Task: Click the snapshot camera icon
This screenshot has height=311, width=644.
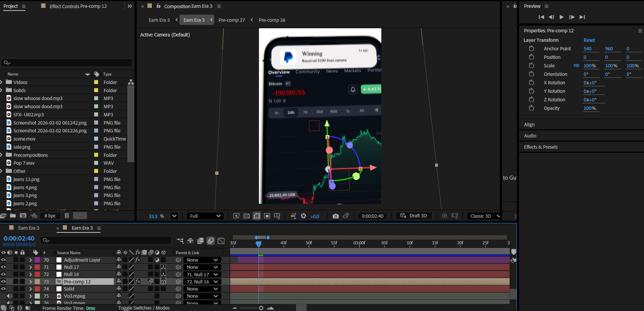Action: pos(335,216)
